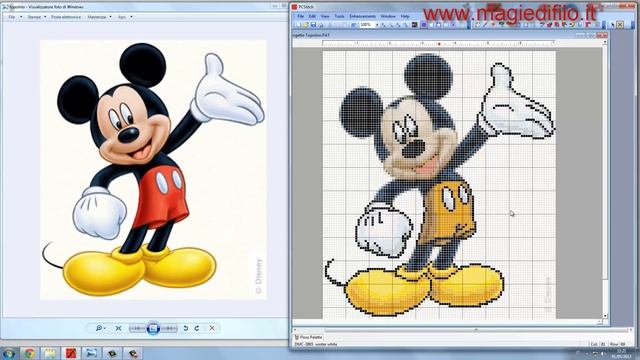This screenshot has width=640, height=360.
Task: Open the File dropdown in Photo Viewer
Action: coord(15,17)
